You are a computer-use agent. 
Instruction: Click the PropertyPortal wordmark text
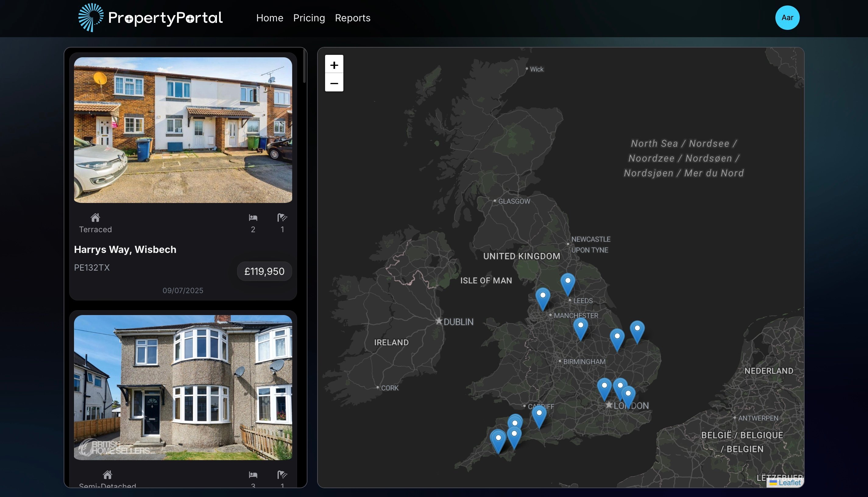[165, 18]
